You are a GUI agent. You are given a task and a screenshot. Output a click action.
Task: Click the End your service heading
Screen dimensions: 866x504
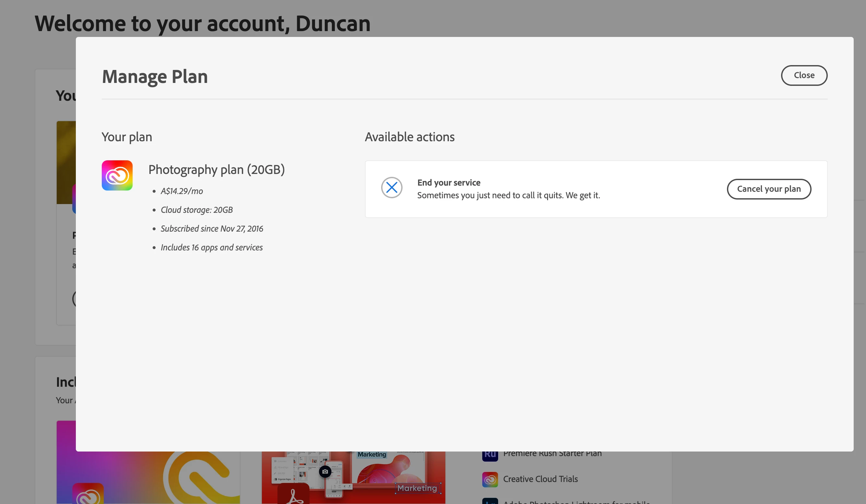[449, 182]
